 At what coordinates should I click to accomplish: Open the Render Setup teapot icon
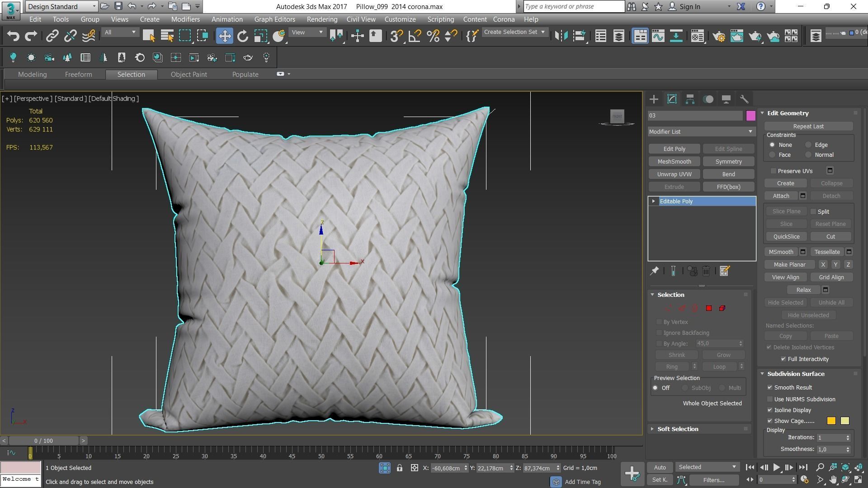tap(719, 36)
